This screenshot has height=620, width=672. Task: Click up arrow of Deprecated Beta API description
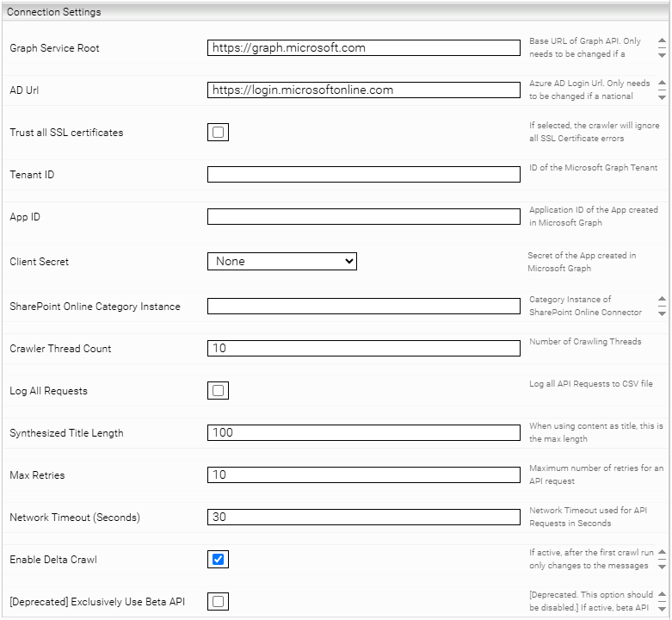(662, 595)
